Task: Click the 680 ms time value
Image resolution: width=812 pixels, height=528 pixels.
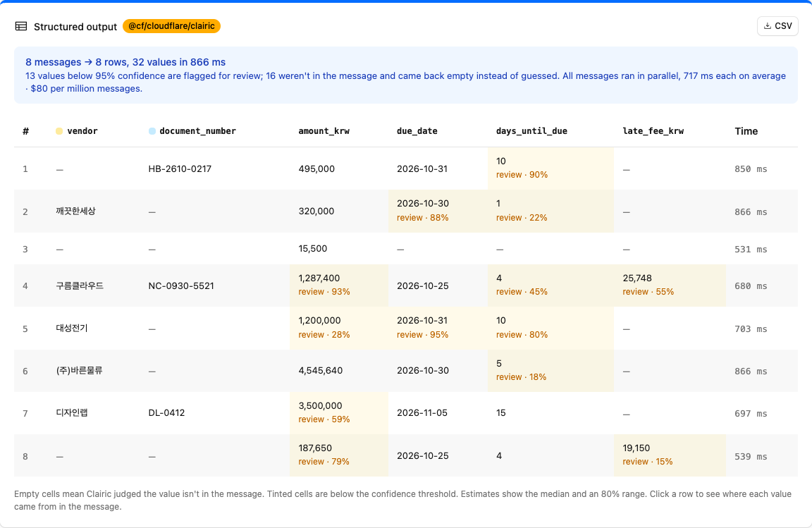Action: click(x=751, y=286)
